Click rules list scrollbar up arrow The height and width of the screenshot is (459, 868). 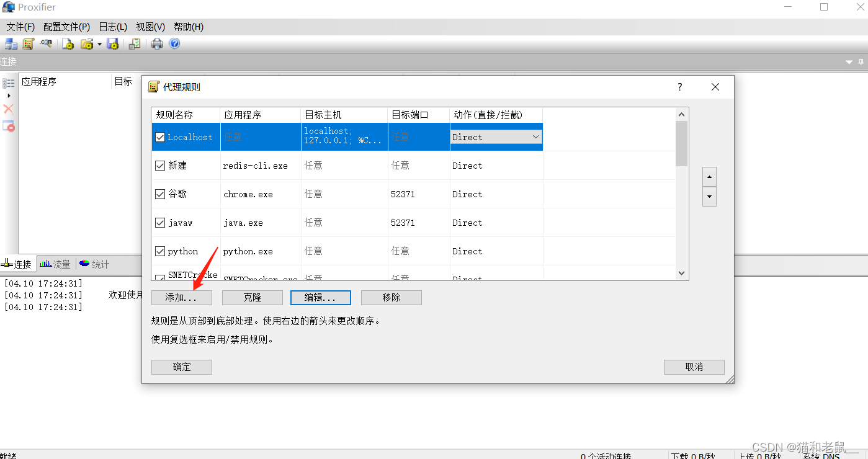pyautogui.click(x=682, y=114)
